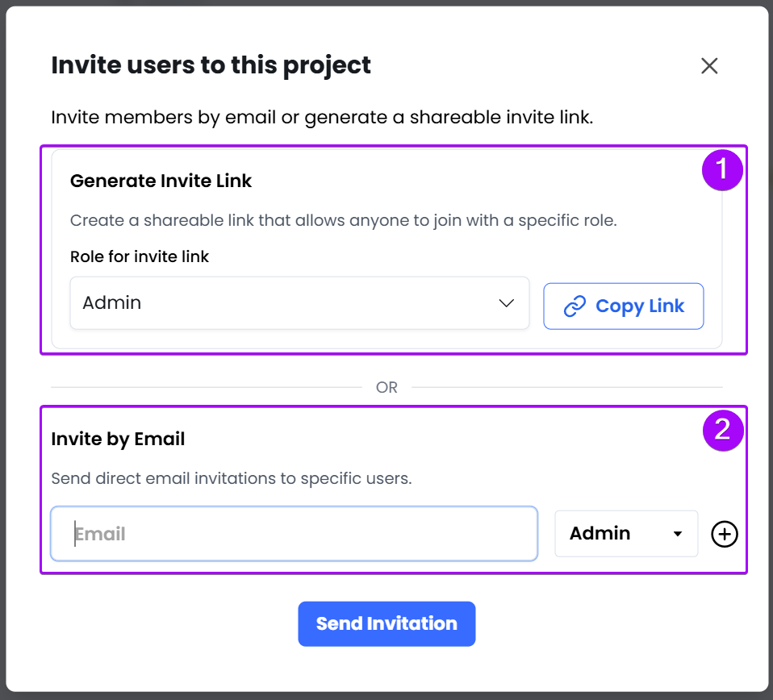773x700 pixels.
Task: Click the Copy Link button
Action: (623, 306)
